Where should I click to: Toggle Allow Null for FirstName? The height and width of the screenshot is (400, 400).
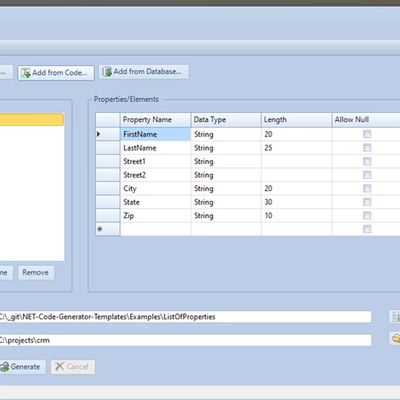click(367, 134)
